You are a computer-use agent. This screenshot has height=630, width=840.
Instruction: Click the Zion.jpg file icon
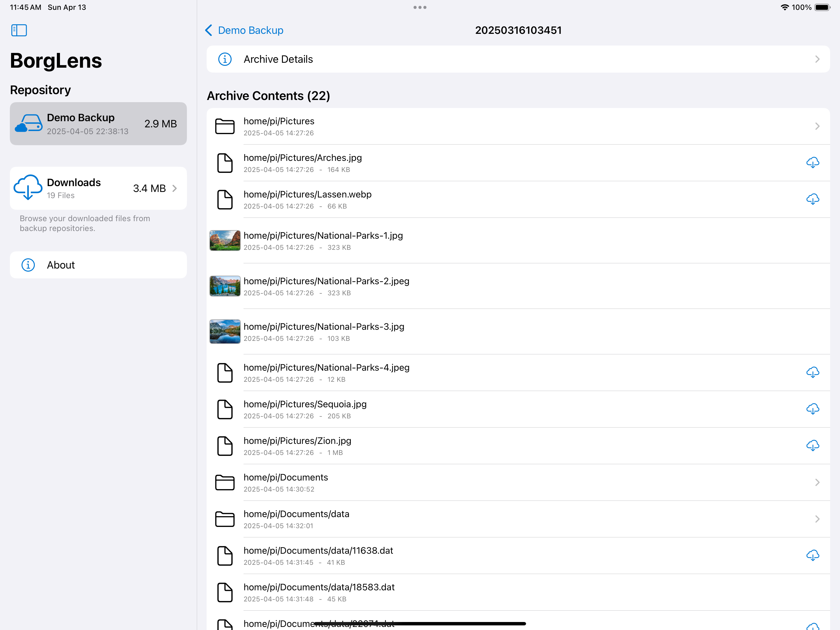[225, 446]
